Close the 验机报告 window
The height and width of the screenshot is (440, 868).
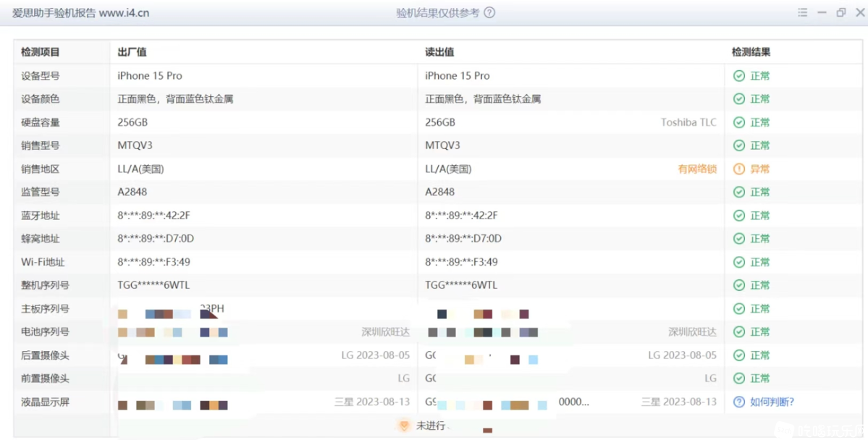coord(860,13)
